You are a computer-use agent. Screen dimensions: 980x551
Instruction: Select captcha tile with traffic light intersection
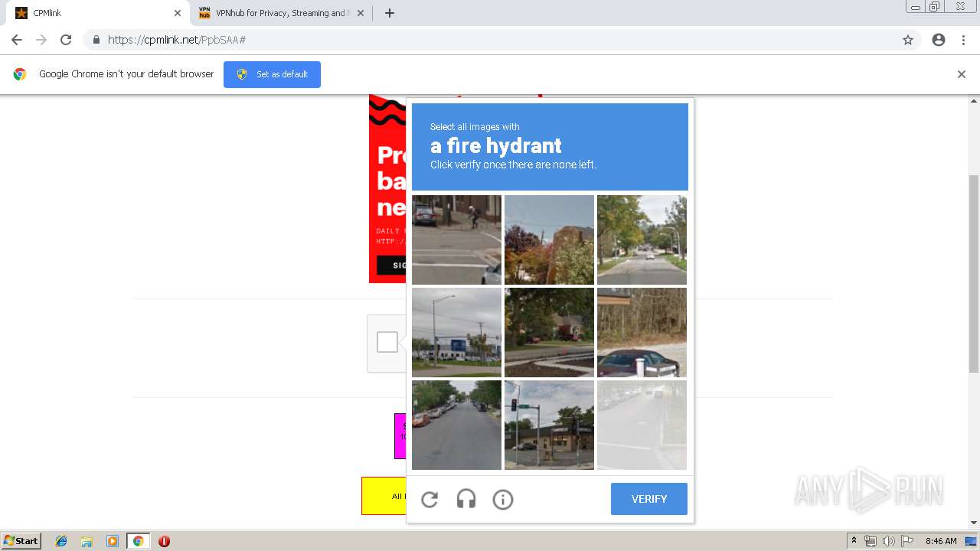pos(549,425)
